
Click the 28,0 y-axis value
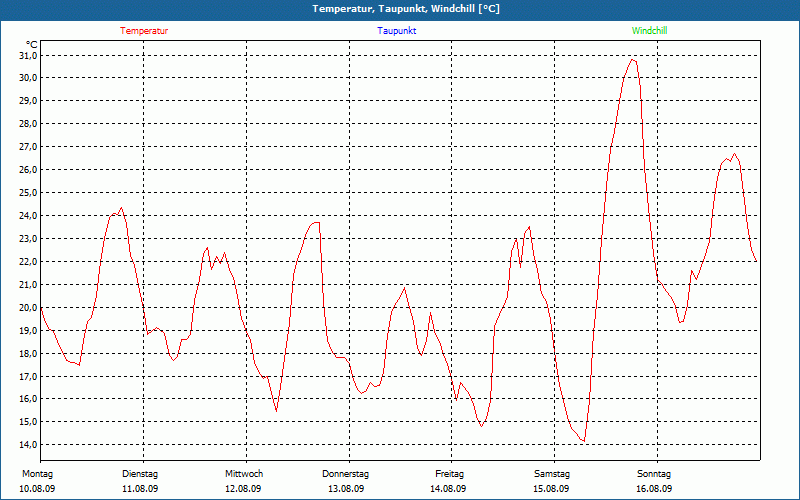point(29,123)
